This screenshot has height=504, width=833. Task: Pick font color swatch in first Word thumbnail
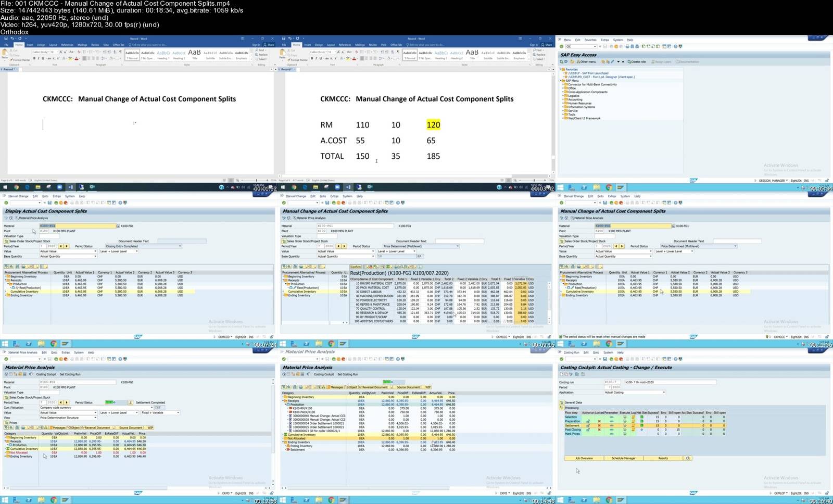coord(77,58)
